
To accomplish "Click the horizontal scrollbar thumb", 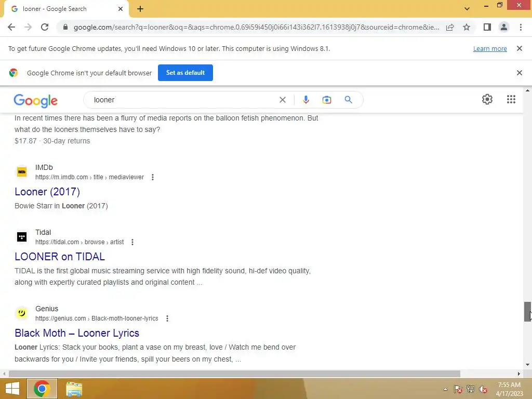I will pos(234,374).
